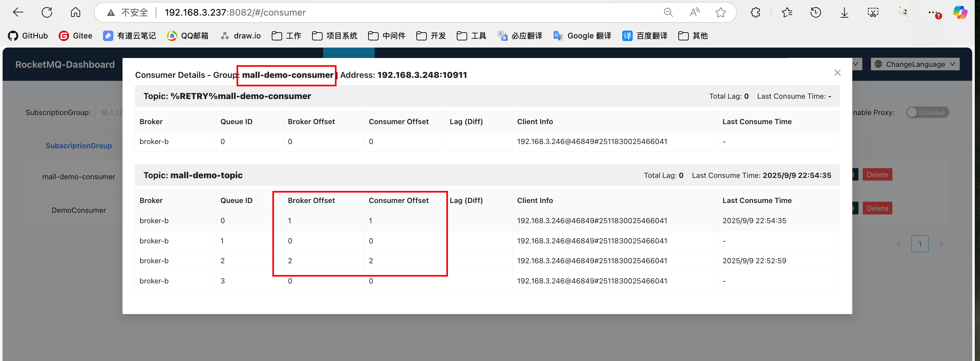980x361 pixels.
Task: Click the read aloud icon
Action: click(x=694, y=13)
